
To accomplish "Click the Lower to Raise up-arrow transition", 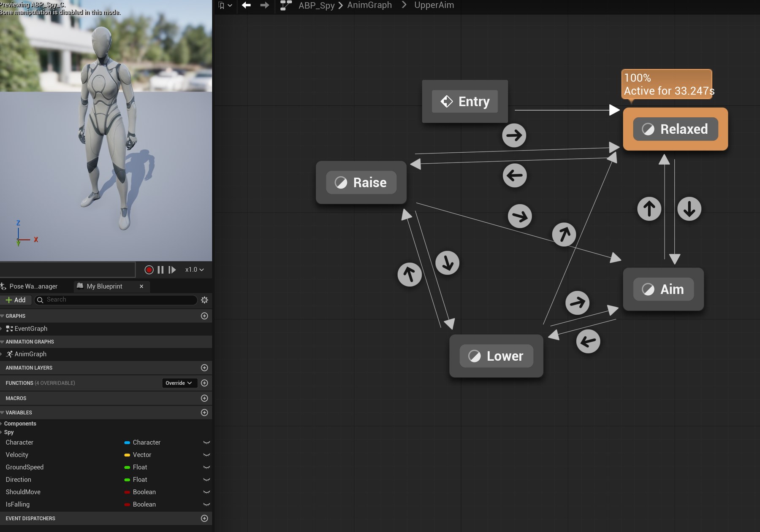I will pos(410,274).
